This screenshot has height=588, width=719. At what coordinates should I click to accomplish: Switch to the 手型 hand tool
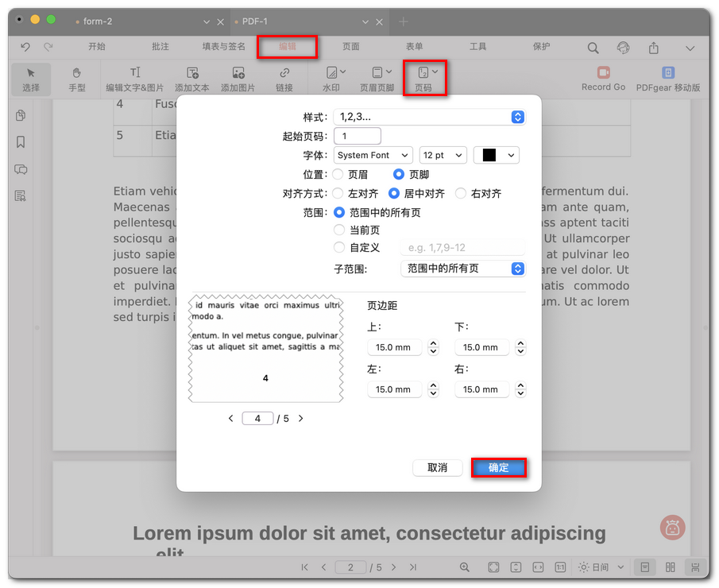(x=76, y=79)
